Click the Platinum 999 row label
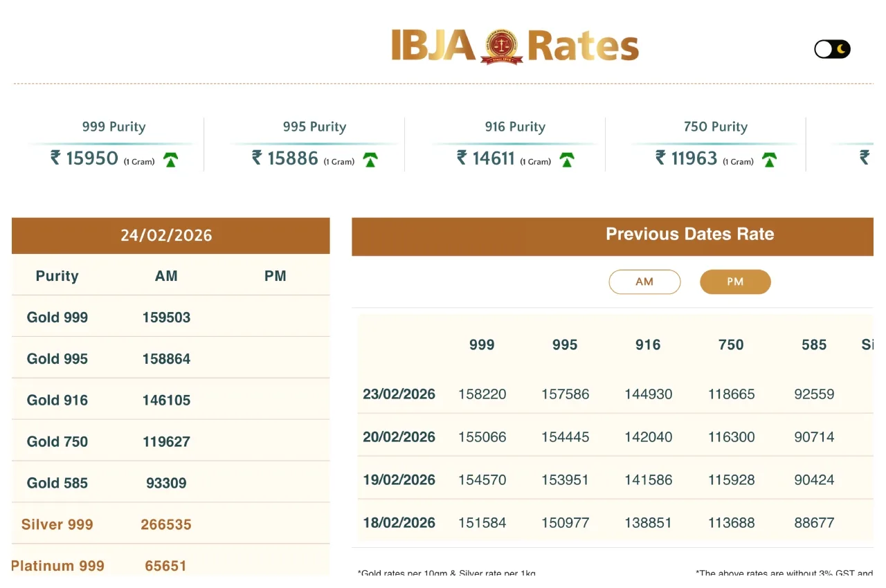Screen dimensions: 886x588 click(57, 566)
